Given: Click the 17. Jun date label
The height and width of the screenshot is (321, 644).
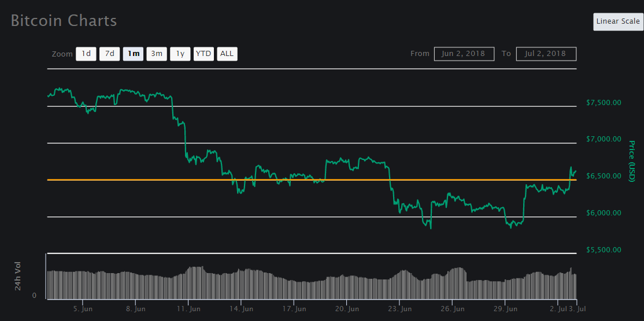Looking at the screenshot, I should tap(294, 308).
